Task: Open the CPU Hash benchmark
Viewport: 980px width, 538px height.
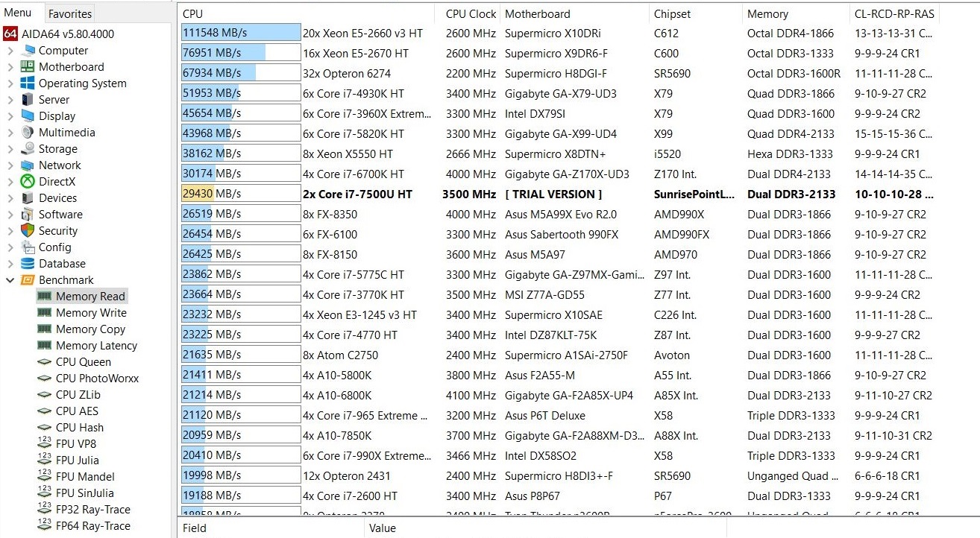Action: (x=80, y=428)
